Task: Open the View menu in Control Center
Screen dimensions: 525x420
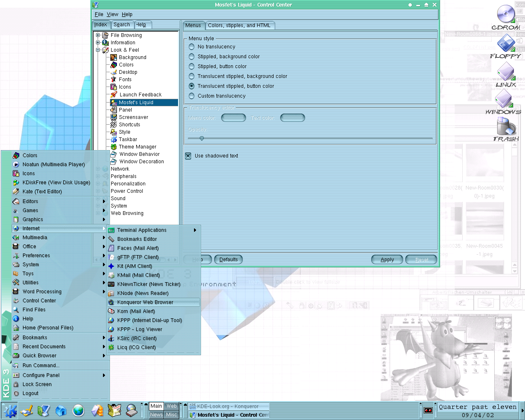Action: tap(112, 14)
